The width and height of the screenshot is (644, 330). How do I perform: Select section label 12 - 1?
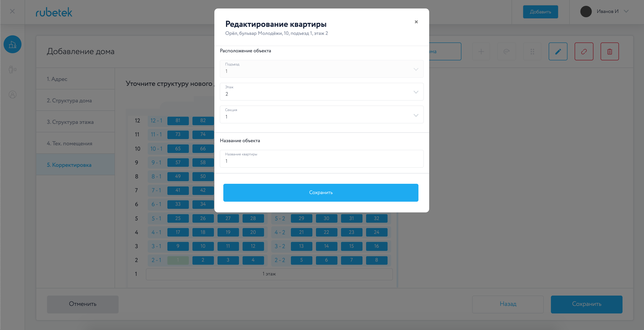tap(156, 121)
